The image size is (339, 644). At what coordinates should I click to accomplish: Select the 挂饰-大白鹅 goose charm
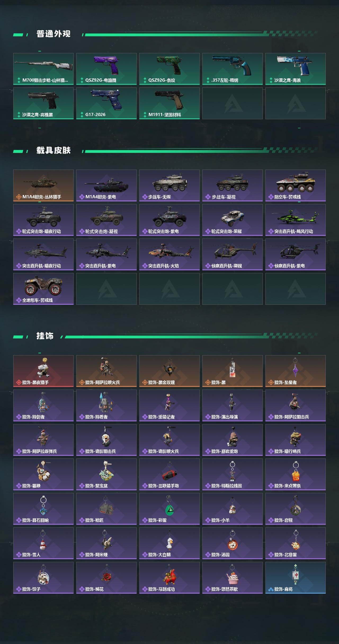tap(169, 543)
